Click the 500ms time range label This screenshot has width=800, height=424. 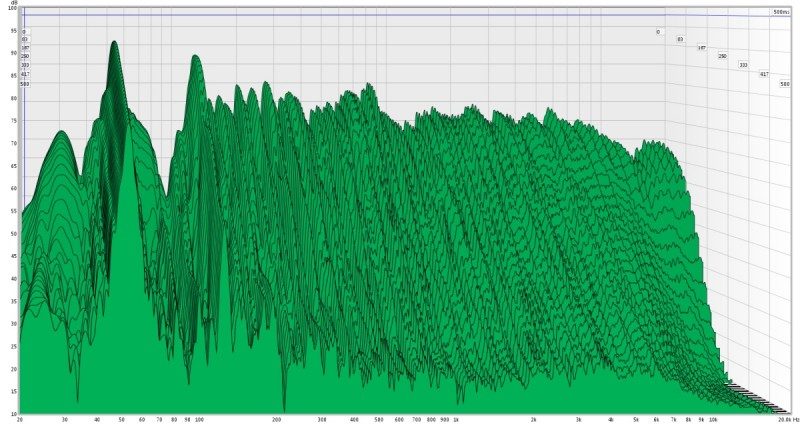pyautogui.click(x=781, y=11)
